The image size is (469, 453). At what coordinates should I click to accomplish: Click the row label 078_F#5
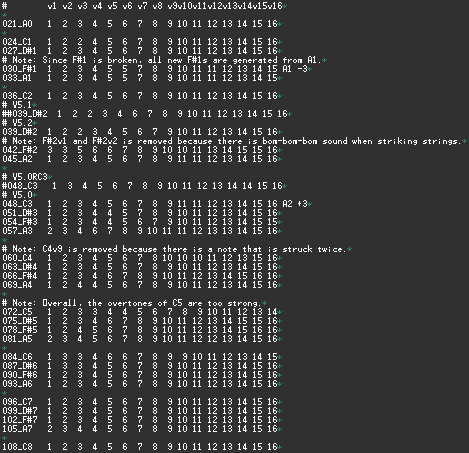click(x=20, y=330)
